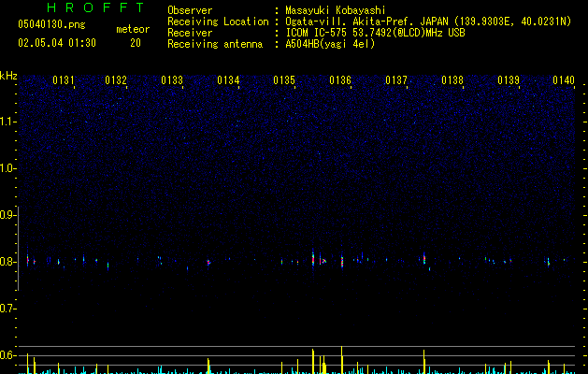Click the 1.1 kHz axis label
The width and height of the screenshot is (588, 374).
(7, 122)
